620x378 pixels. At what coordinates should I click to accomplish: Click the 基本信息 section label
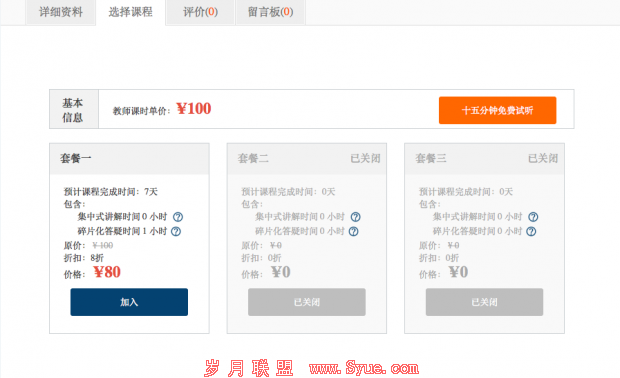pyautogui.click(x=74, y=110)
